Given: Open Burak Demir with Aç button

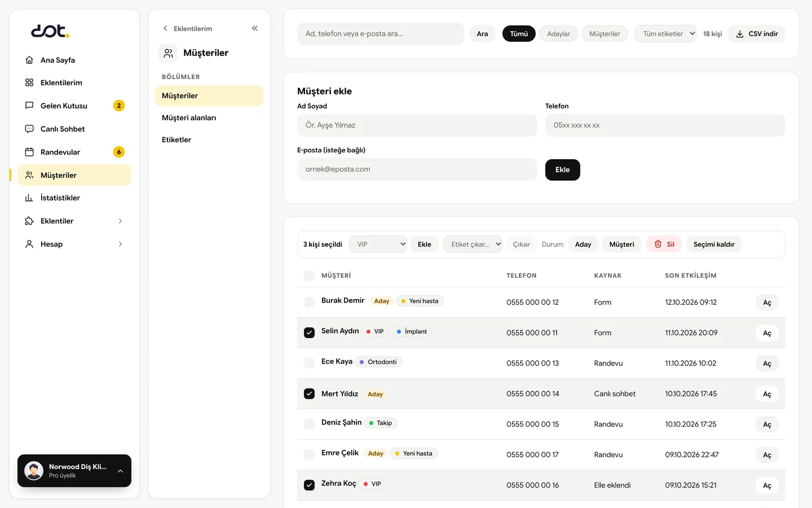Looking at the screenshot, I should [x=767, y=303].
